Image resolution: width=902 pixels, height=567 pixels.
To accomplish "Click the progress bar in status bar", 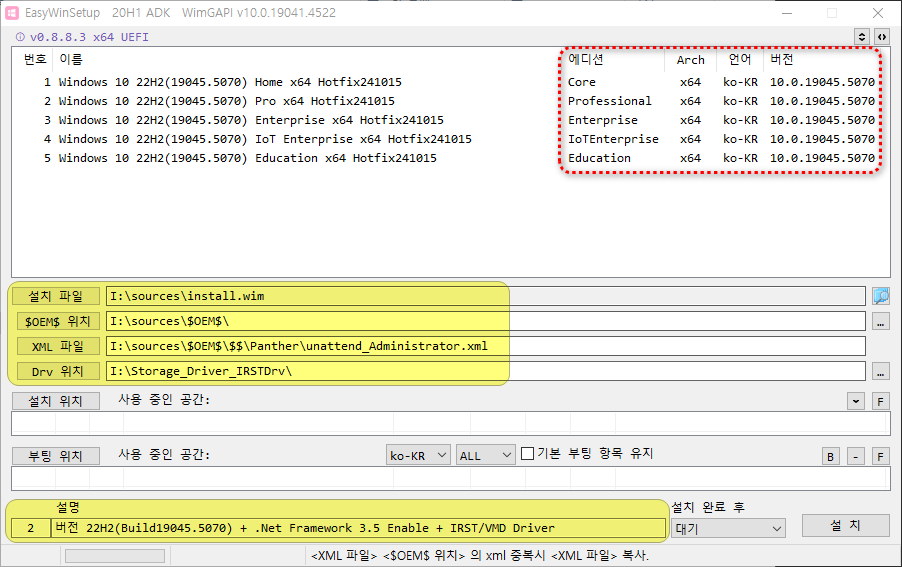I will [x=115, y=555].
